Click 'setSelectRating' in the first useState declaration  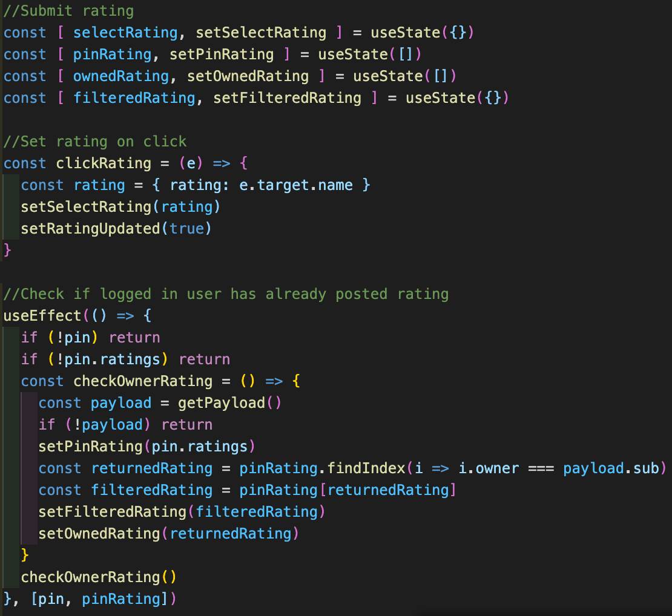(260, 33)
